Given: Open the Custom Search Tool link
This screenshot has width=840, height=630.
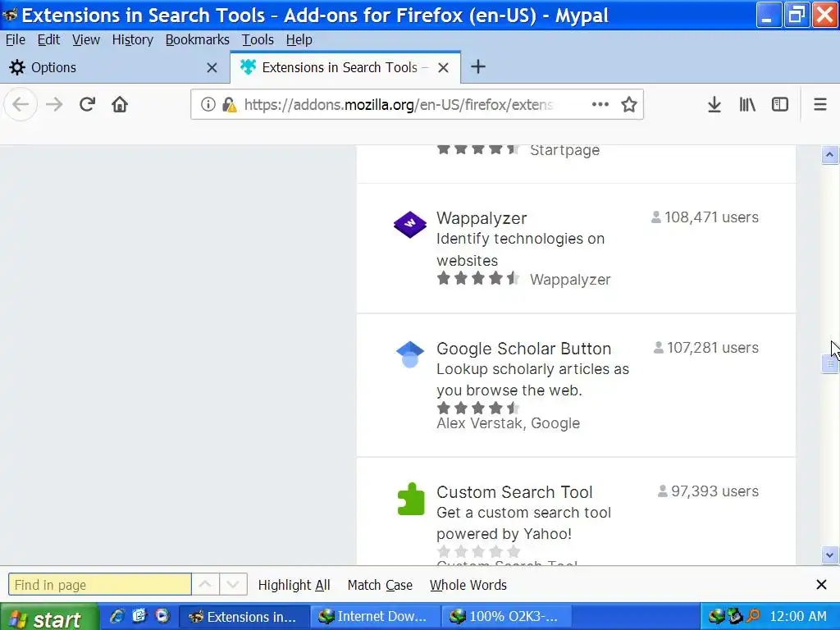Looking at the screenshot, I should pos(514,492).
